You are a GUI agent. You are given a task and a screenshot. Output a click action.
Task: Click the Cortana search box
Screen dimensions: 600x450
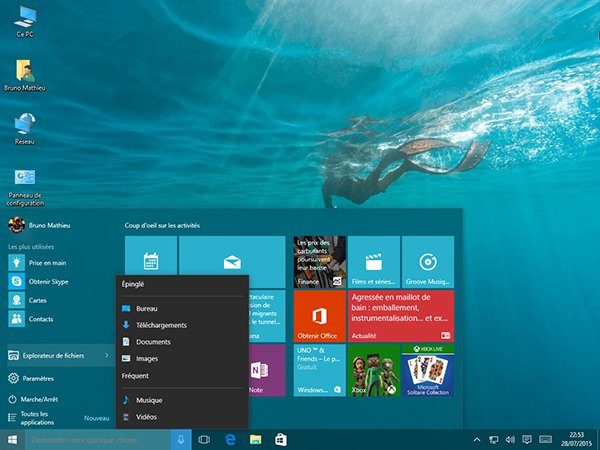[98, 440]
